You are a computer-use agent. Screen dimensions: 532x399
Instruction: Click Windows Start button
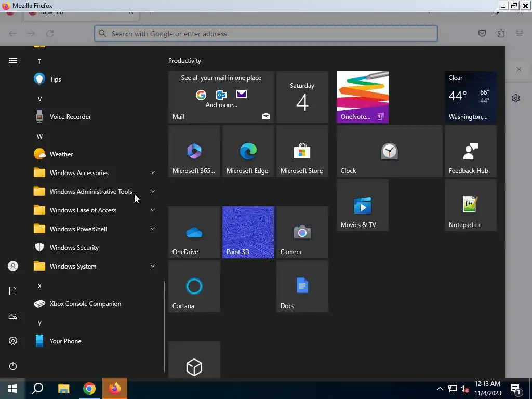[12, 389]
